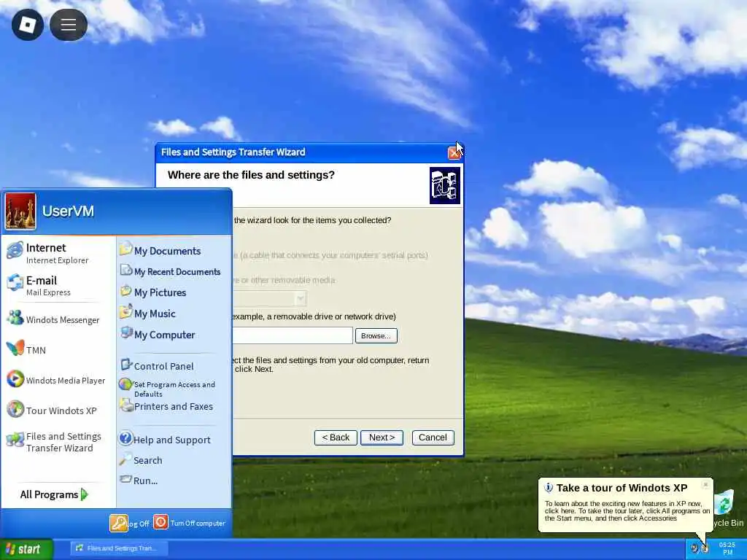Viewport: 747px width, 560px height.
Task: Click the Files and Settings Transfer Wizard icon
Action: pos(15,440)
